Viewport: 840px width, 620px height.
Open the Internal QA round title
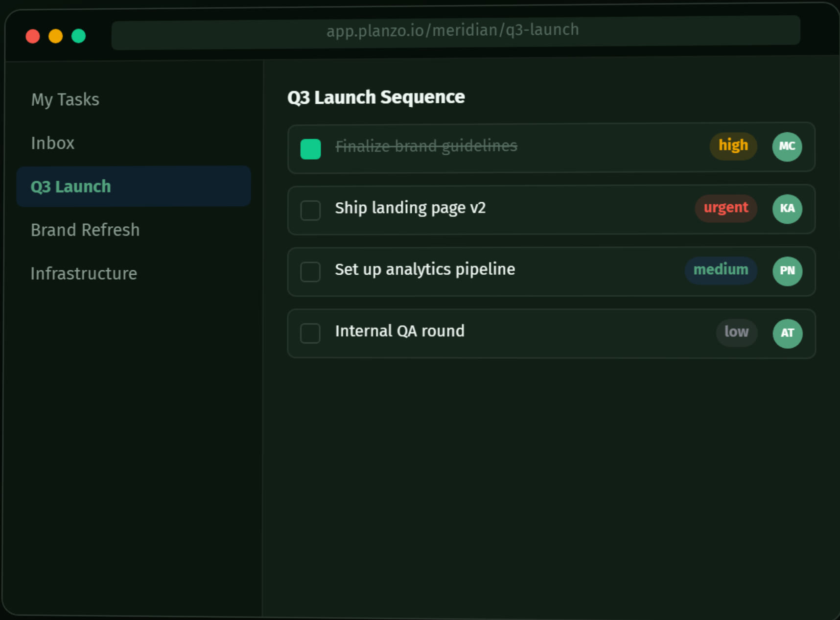399,332
